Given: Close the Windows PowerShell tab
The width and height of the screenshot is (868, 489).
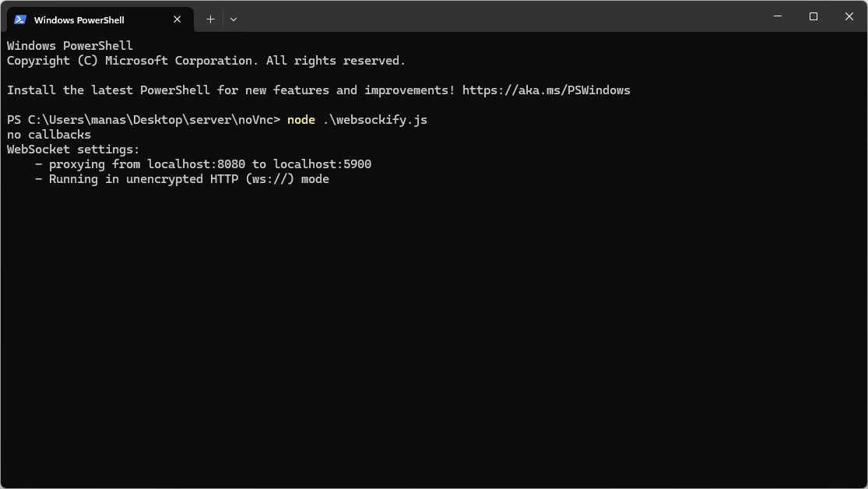Looking at the screenshot, I should pos(177,19).
